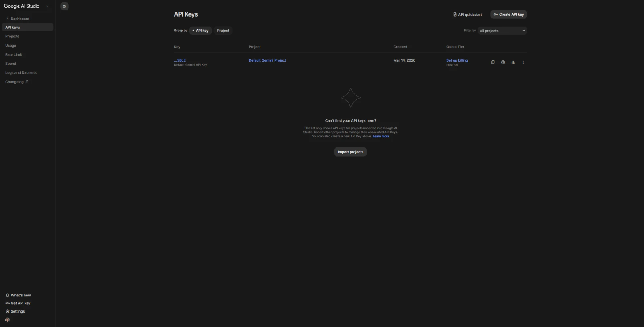Viewport: 644px width, 327px height.
Task: Expand the Google AI Studio dropdown
Action: tap(47, 6)
